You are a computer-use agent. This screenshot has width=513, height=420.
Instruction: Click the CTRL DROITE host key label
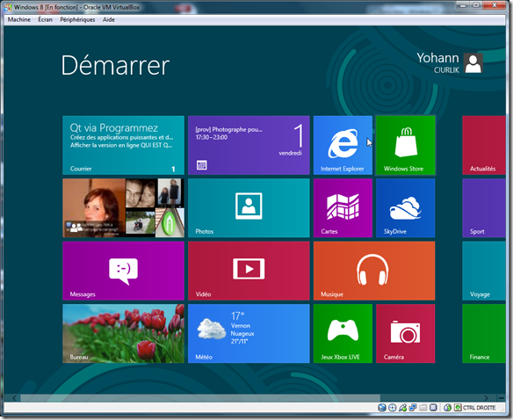point(479,408)
